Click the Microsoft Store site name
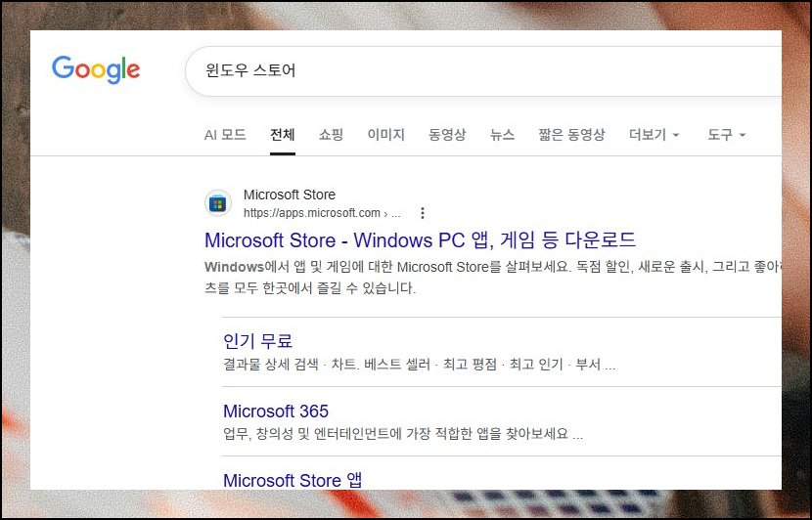Viewport: 812px width, 520px height. (290, 195)
